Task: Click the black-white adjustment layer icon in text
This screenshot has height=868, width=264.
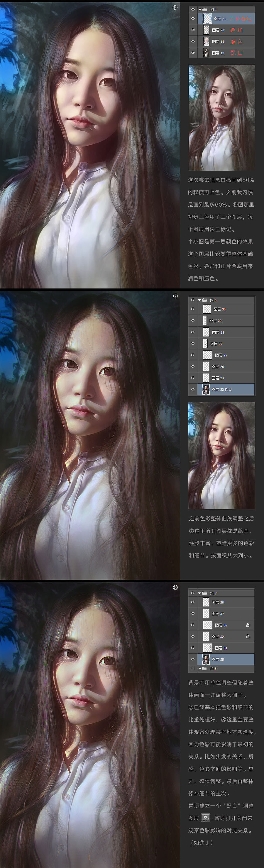Action: pos(205,818)
